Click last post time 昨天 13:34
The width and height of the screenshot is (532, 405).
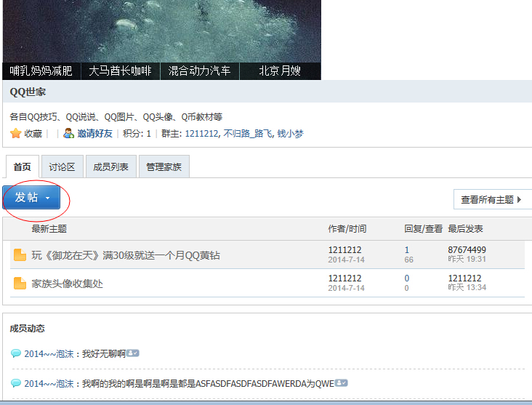(467, 287)
